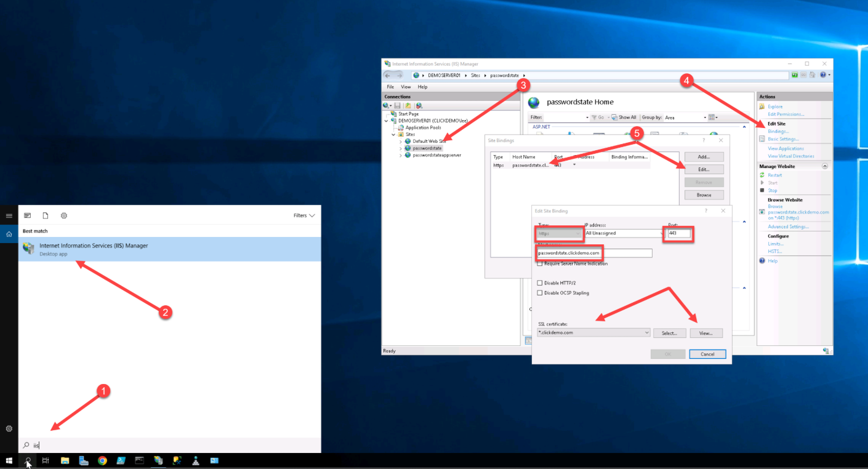The image size is (868, 469).
Task: Select passwordstate site in tree
Action: [x=427, y=148]
